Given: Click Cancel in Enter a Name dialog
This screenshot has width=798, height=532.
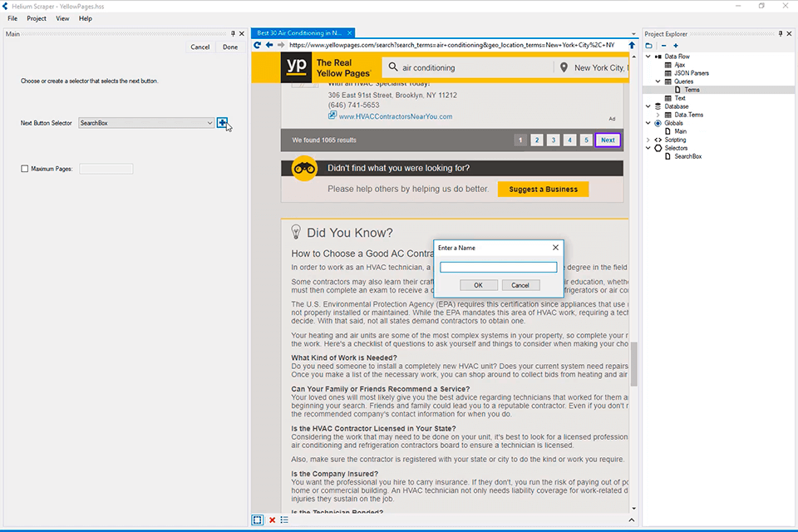Looking at the screenshot, I should coord(520,285).
